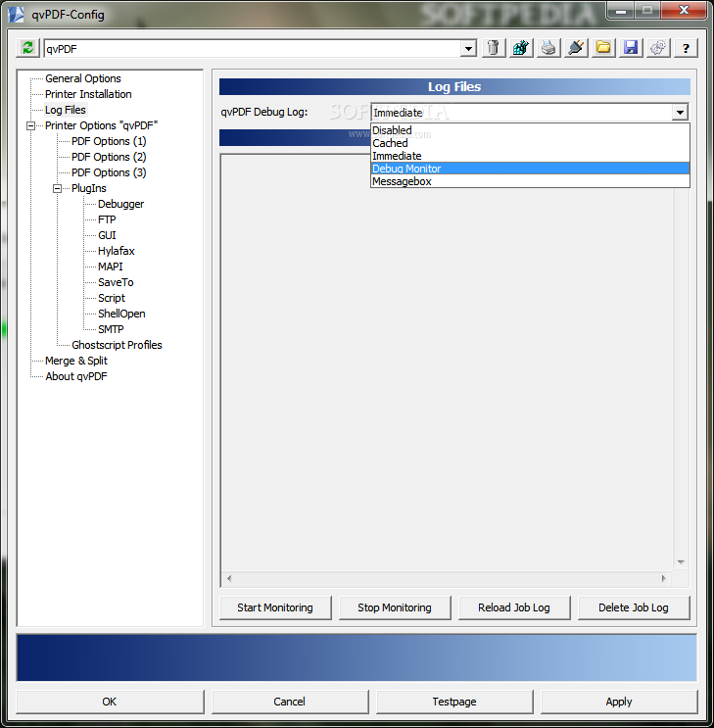Open the yellow folder icon
Viewport: 714px width, 728px height.
603,48
